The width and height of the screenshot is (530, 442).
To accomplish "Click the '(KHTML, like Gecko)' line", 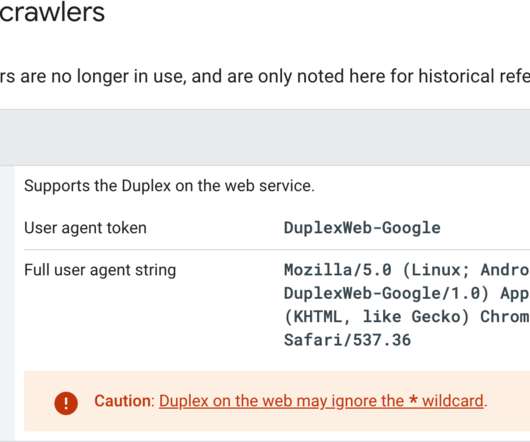I will click(x=407, y=317).
